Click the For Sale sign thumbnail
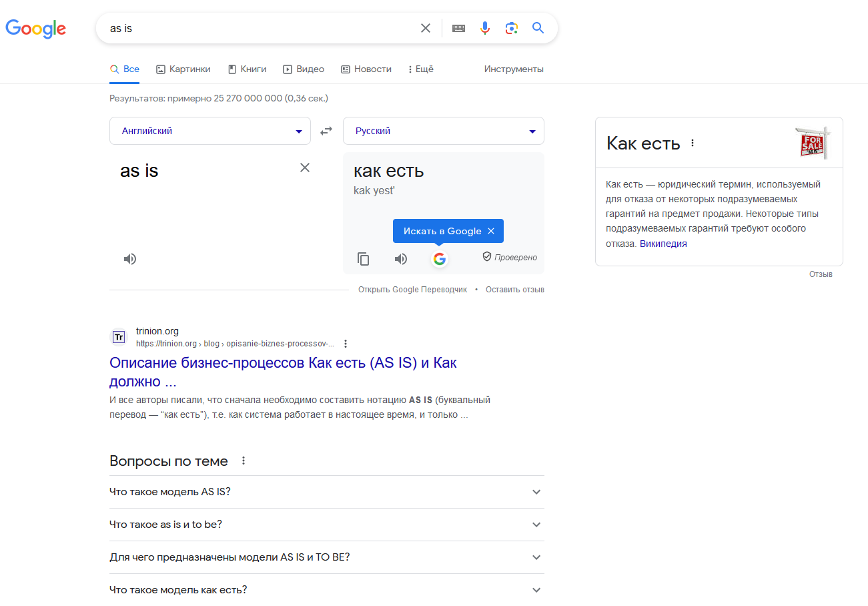The height and width of the screenshot is (606, 868). coord(813,142)
